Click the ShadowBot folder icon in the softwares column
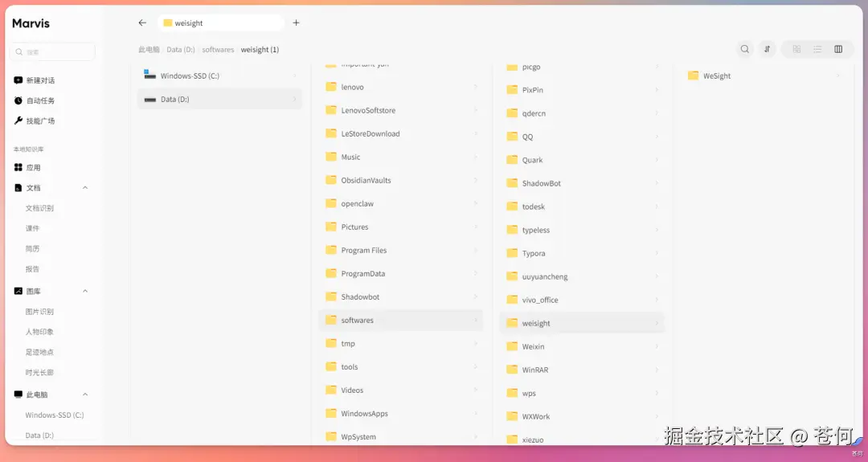 click(512, 182)
